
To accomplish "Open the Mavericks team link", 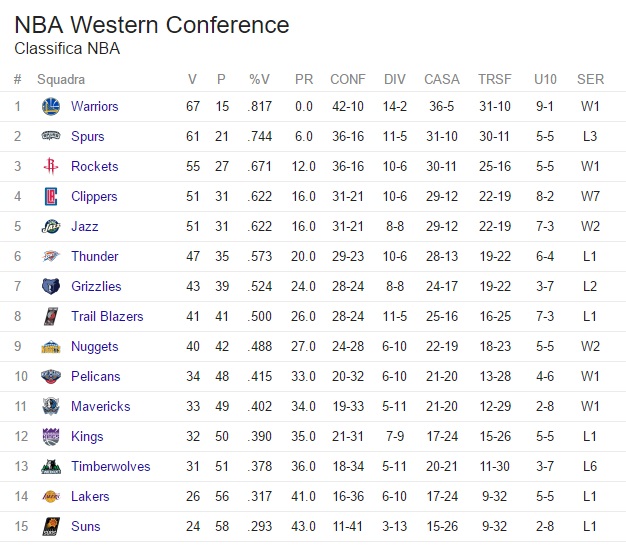I will [x=100, y=406].
